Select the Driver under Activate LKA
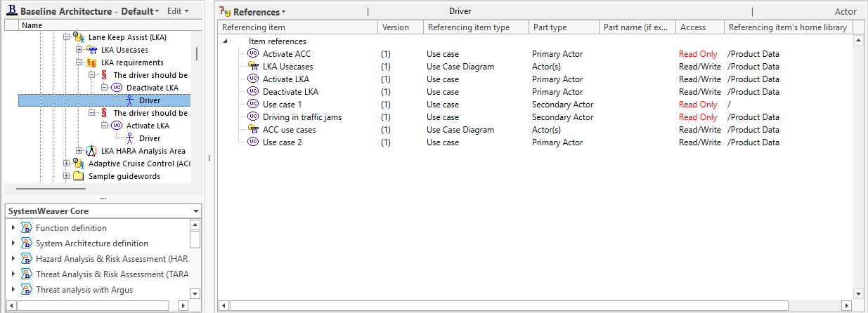This screenshot has width=868, height=313. click(x=150, y=138)
